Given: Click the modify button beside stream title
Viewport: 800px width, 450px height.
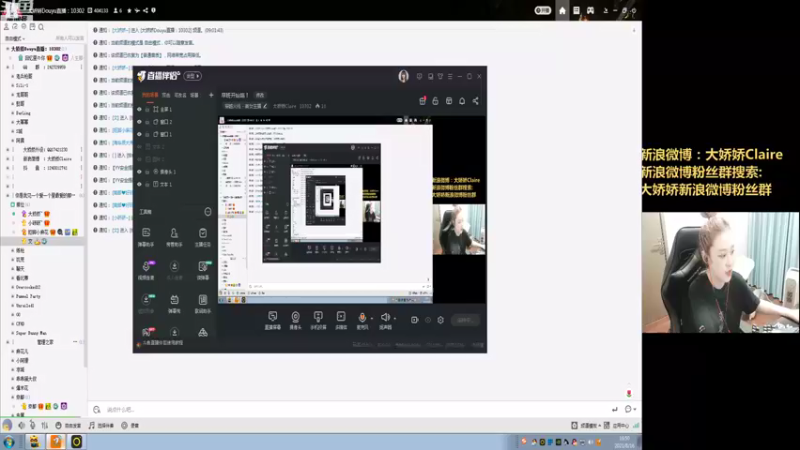Looking at the screenshot, I should 260,95.
